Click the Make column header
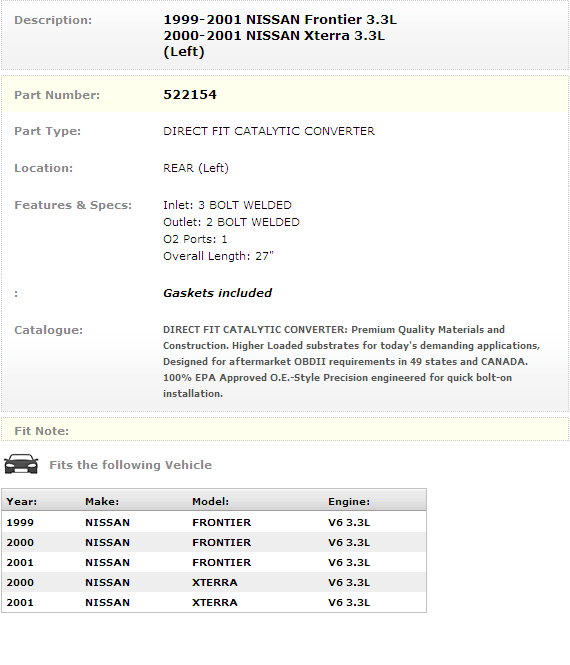Screen dimensions: 570x665 coord(102,502)
